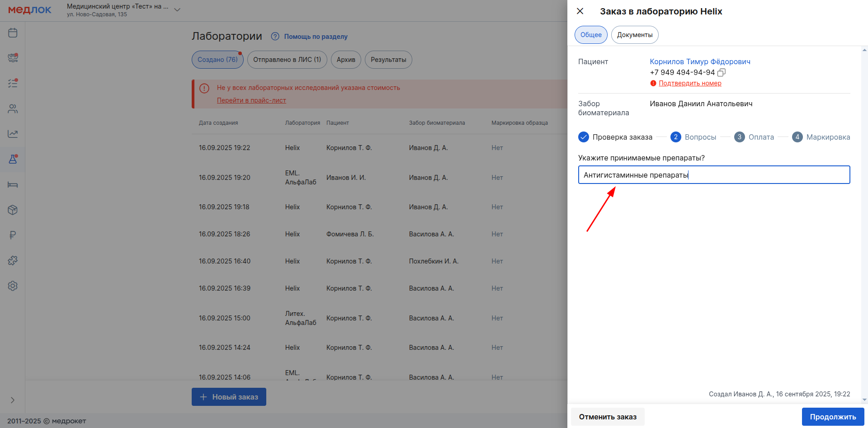Open the hospital bed section icon
The height and width of the screenshot is (428, 868).
pyautogui.click(x=13, y=184)
